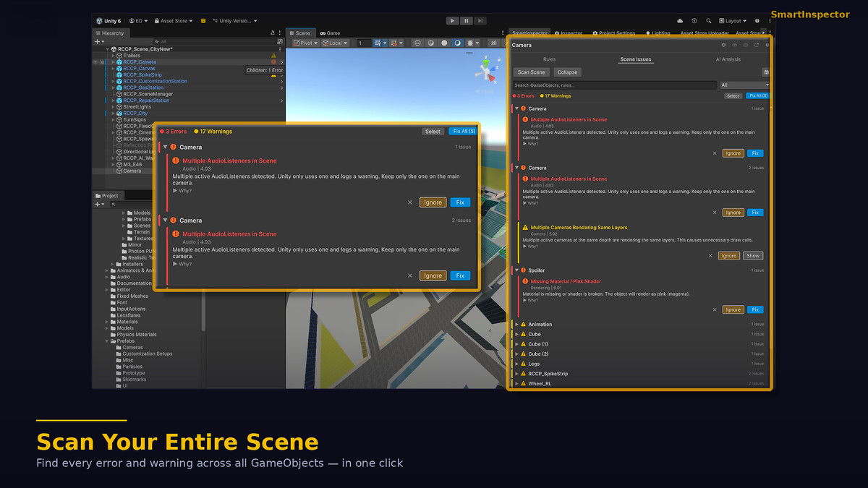
Task: Click the search-by-type icon in Hierarchy search bar
Action: 280,41
